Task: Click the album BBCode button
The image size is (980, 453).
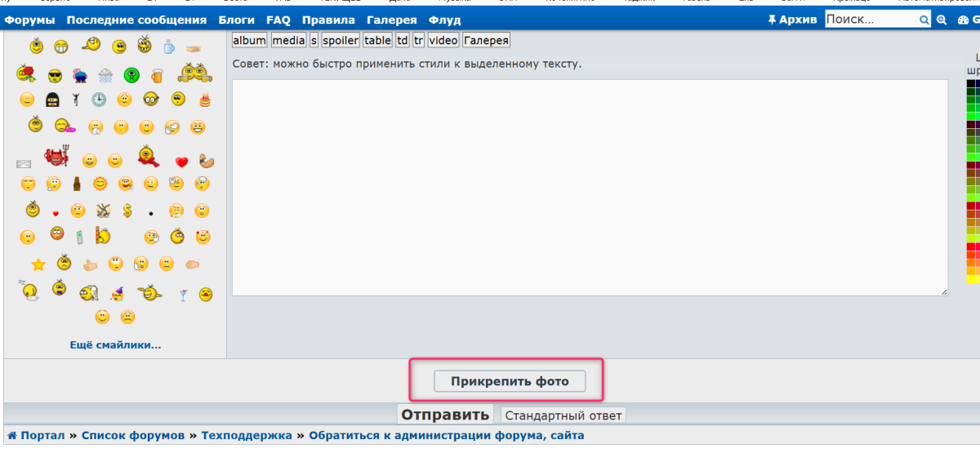Action: click(249, 40)
